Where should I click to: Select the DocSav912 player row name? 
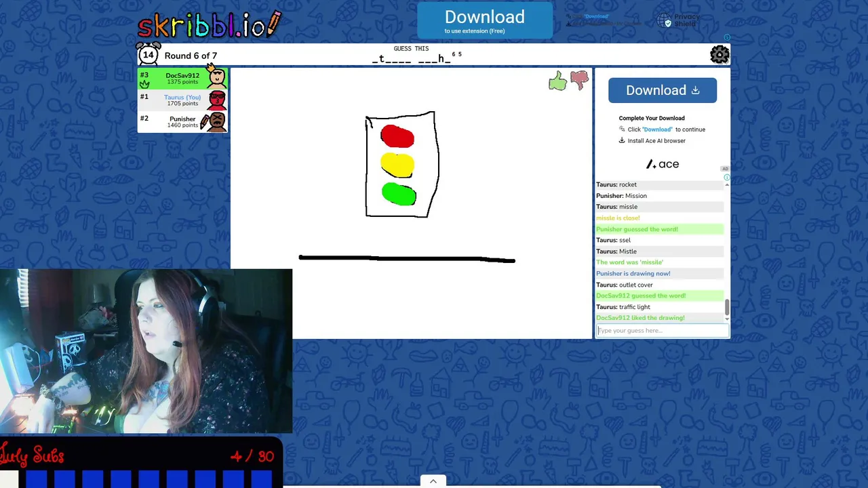coord(182,75)
